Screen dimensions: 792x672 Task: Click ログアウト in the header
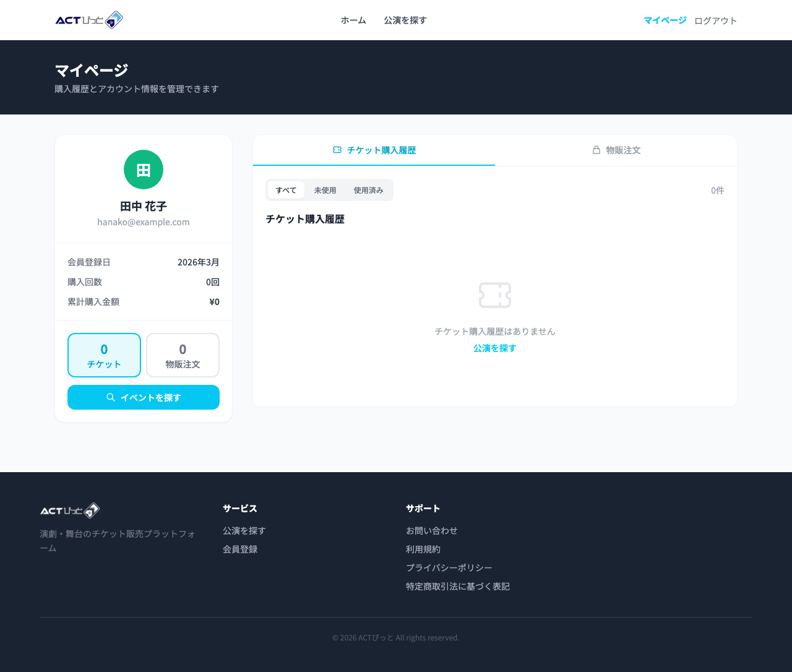point(715,20)
